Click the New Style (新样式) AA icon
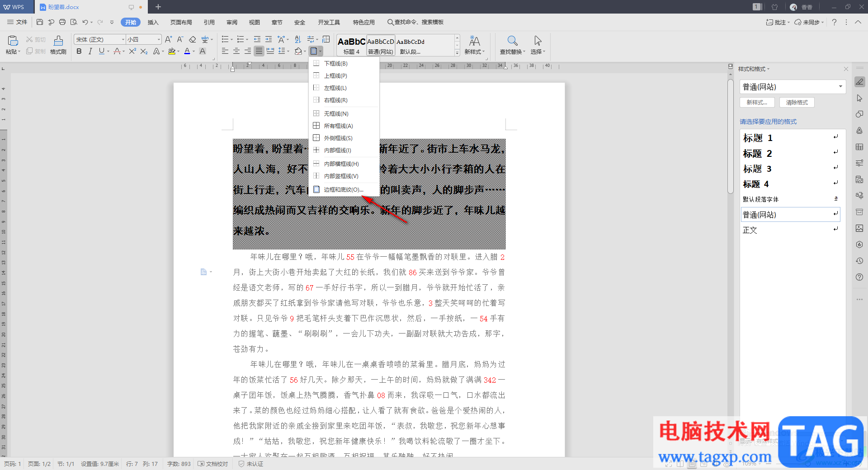The image size is (868, 470). pyautogui.click(x=474, y=41)
